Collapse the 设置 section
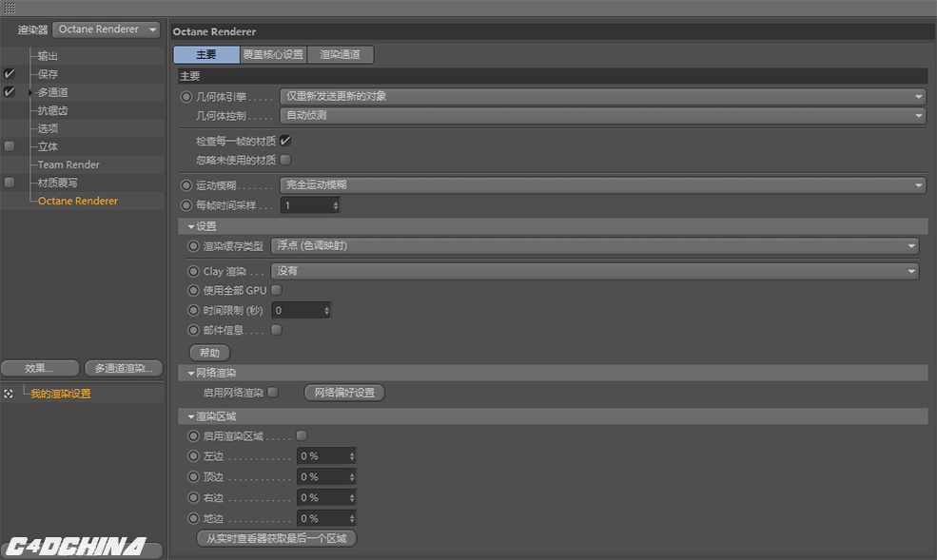 coord(191,227)
